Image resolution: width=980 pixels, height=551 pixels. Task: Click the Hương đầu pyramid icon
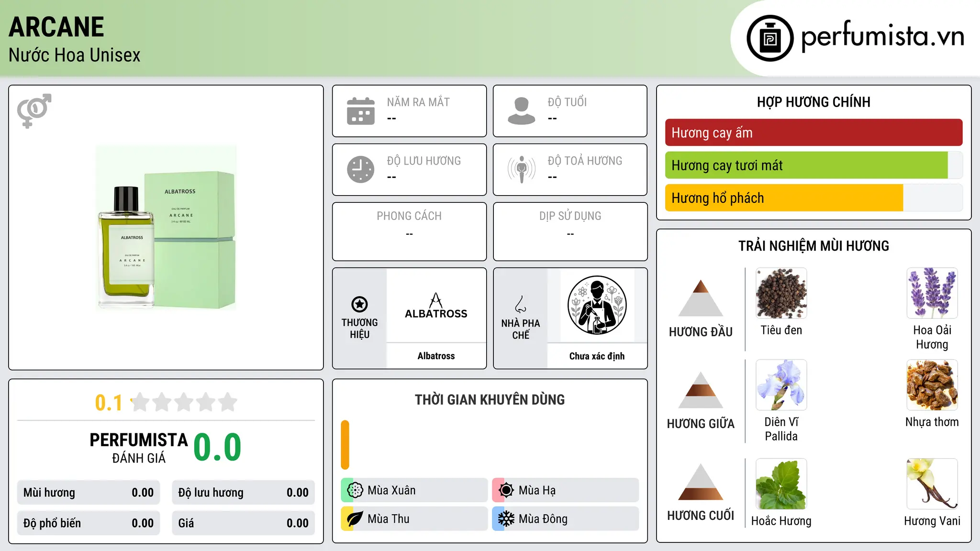[x=701, y=298]
